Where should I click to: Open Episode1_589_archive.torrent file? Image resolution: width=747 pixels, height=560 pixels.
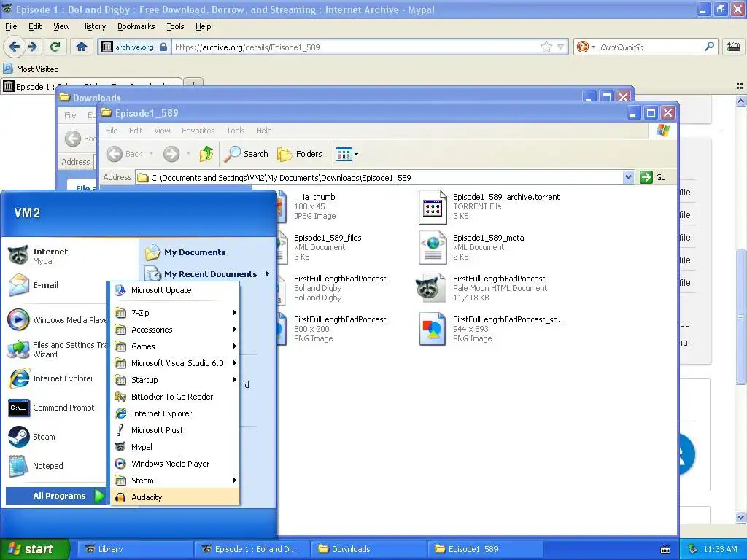489,206
